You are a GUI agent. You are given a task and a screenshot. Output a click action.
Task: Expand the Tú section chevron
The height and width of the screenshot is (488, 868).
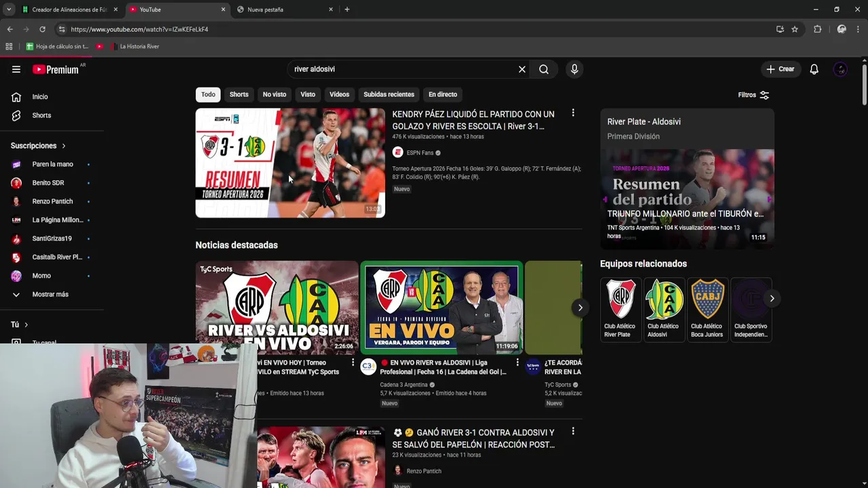(26, 325)
